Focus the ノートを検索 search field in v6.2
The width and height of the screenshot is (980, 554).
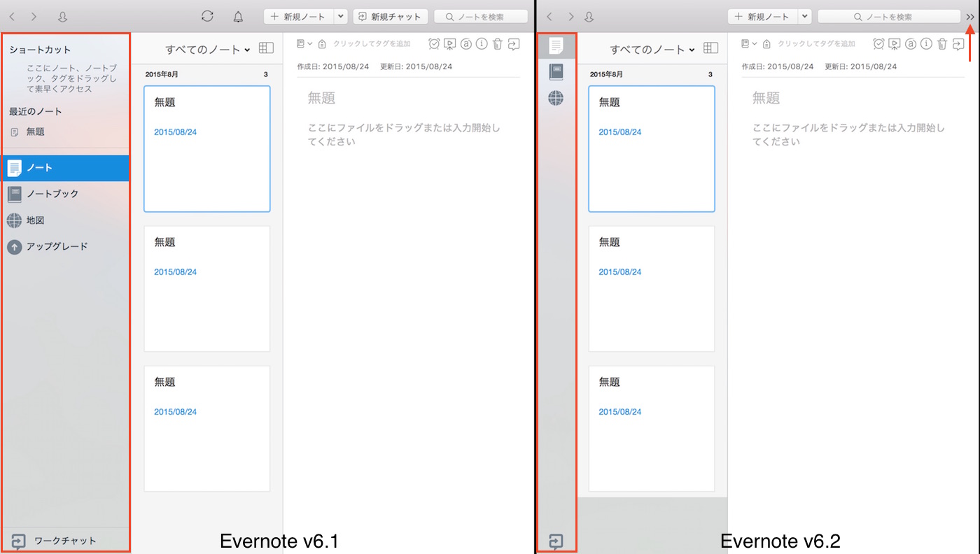point(889,17)
